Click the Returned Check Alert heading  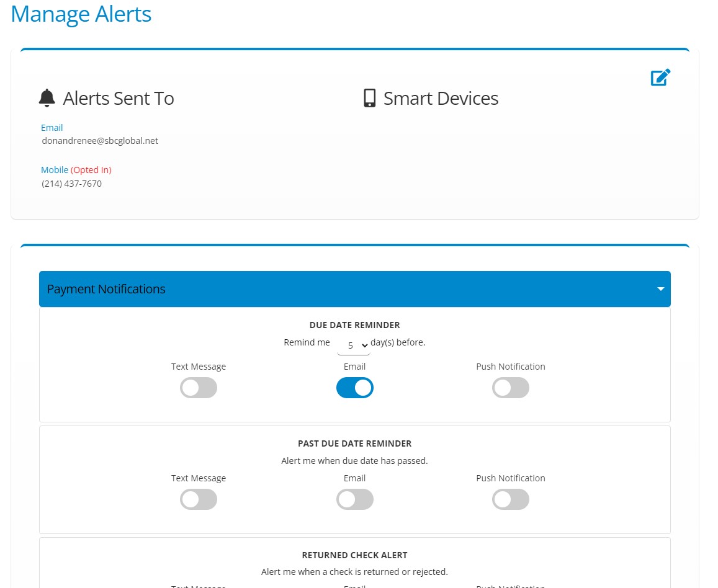tap(355, 555)
